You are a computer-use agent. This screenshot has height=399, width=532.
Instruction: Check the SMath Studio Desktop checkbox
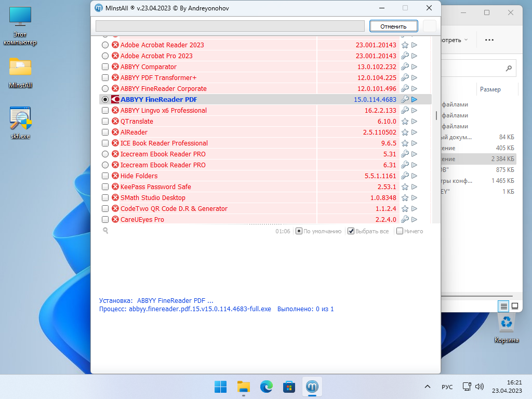(105, 198)
